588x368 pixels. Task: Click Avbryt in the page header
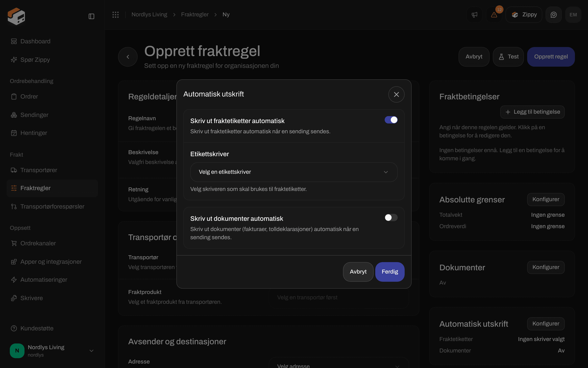tap(474, 57)
